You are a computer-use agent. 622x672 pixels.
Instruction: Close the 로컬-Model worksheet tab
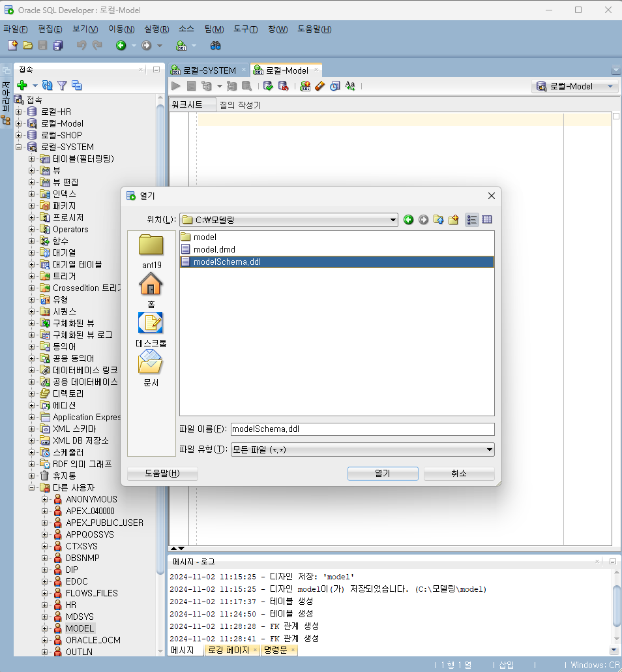(x=316, y=69)
